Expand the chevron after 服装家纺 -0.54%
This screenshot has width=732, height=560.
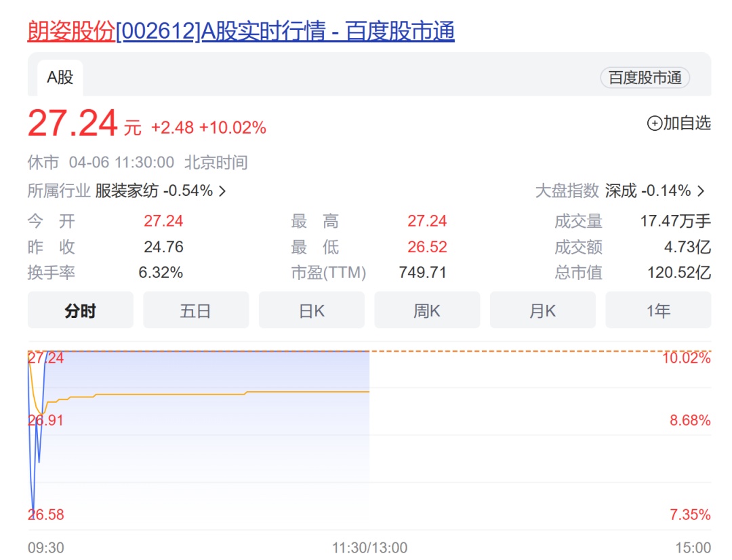coord(223,191)
